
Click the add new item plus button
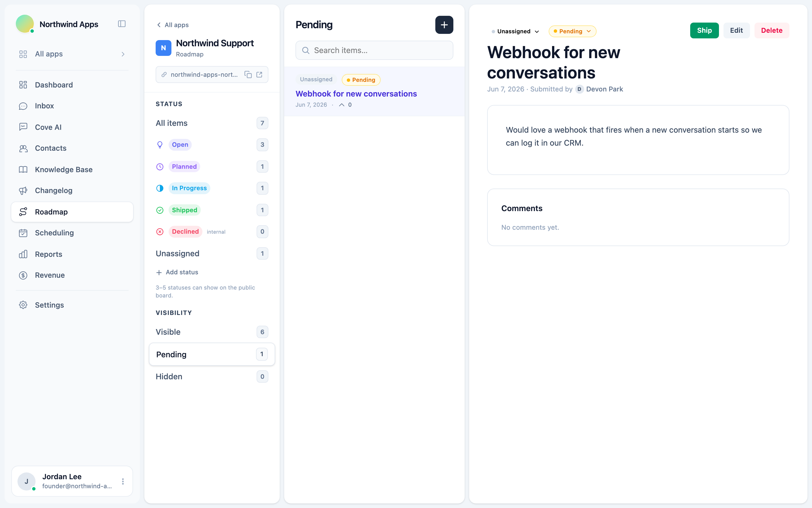tap(444, 25)
